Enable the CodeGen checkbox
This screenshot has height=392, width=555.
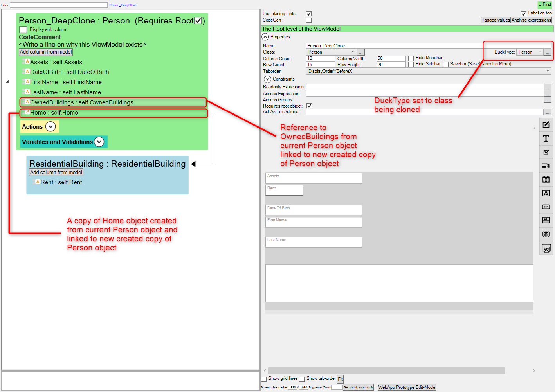[309, 20]
